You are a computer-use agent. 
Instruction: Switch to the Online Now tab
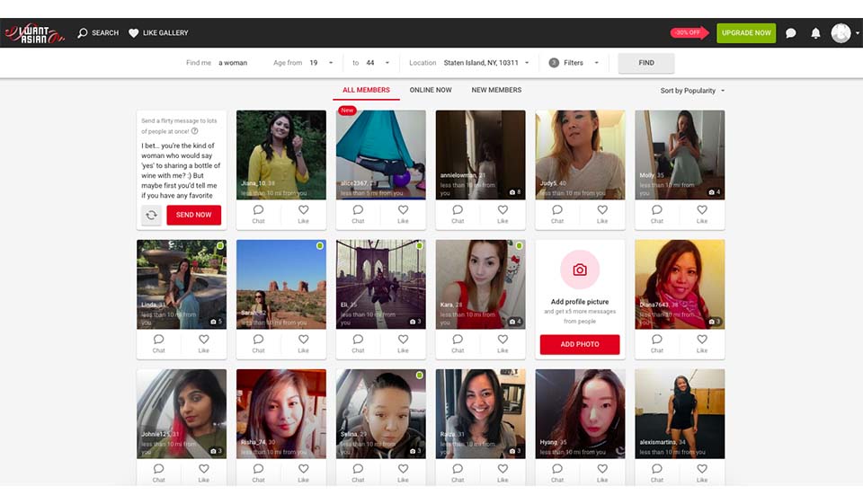coord(431,90)
